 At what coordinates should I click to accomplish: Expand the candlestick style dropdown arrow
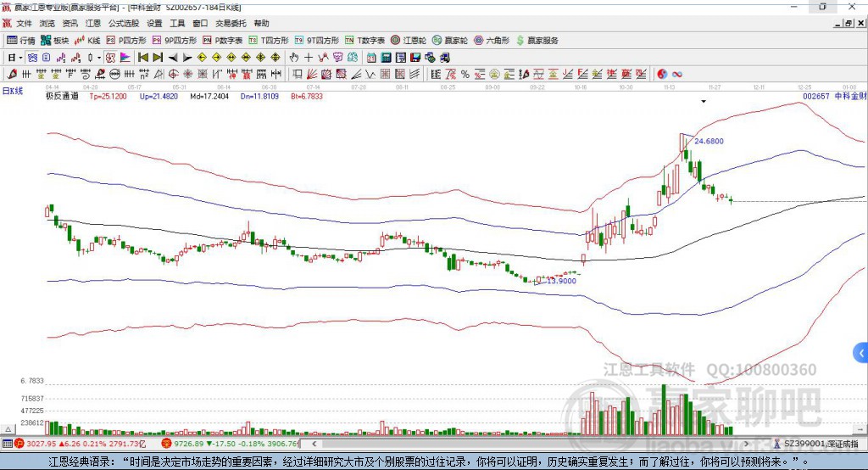click(98, 57)
